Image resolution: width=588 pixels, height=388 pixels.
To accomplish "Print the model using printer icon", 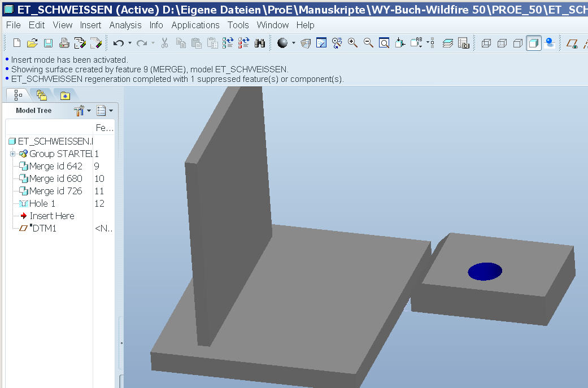I will point(64,43).
